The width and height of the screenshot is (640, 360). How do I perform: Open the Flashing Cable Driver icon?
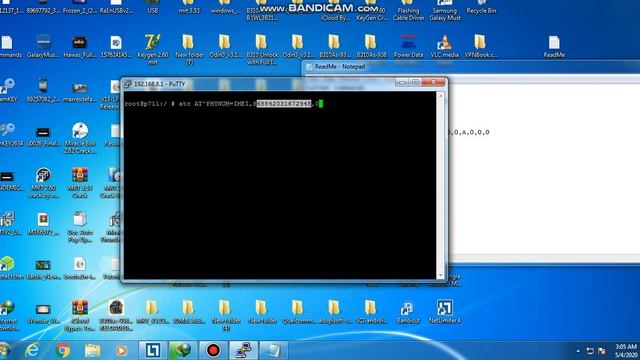coord(408,11)
